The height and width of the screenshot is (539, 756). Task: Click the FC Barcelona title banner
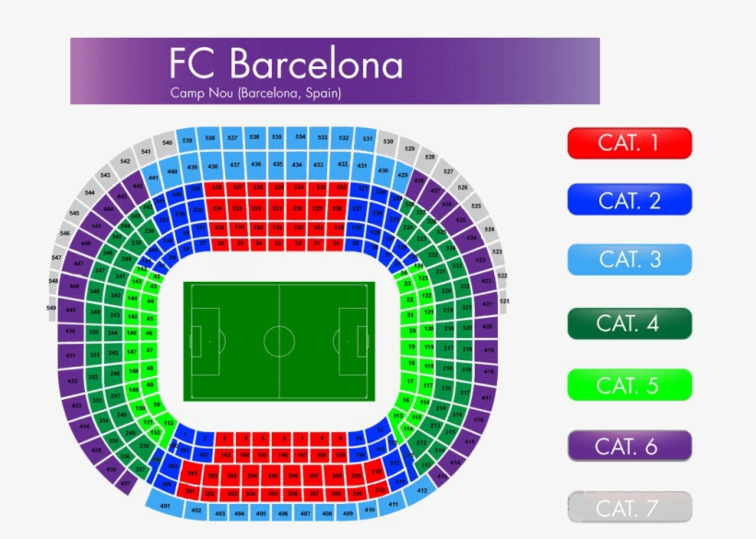click(x=335, y=71)
